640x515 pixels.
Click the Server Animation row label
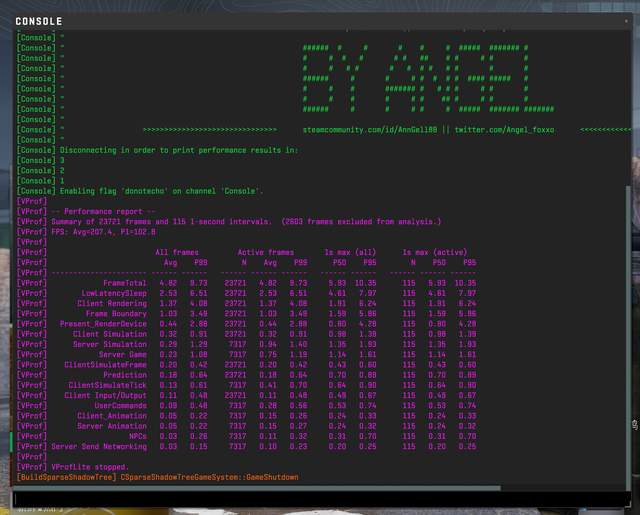point(112,426)
